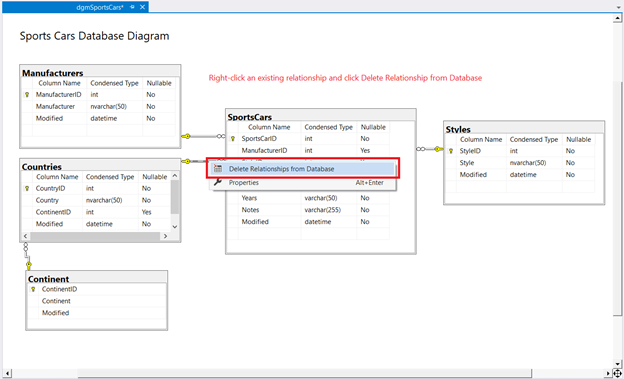The height and width of the screenshot is (379, 624).
Task: Click the Countries table vertical scrollbar thumb
Action: click(x=175, y=197)
